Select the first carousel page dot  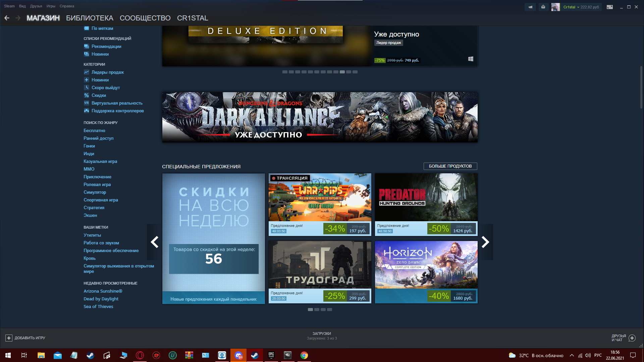(x=285, y=72)
